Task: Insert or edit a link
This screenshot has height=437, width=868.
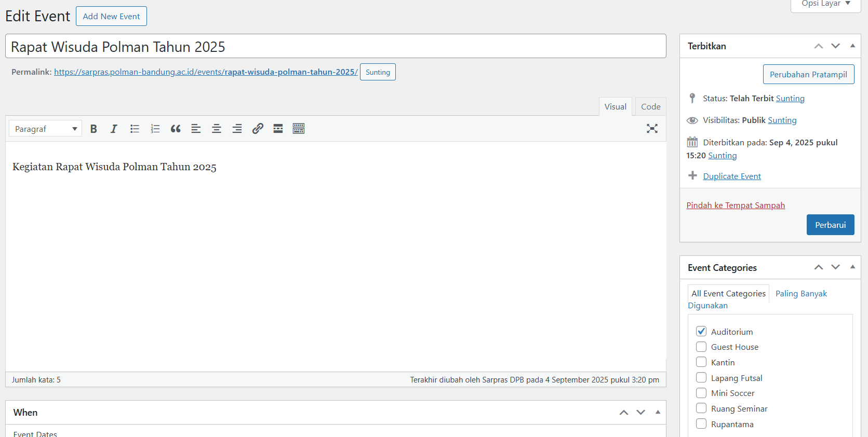Action: click(x=258, y=129)
